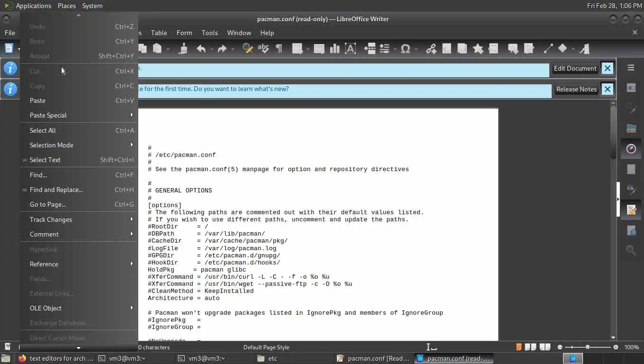Expand the OLE Object submenu
This screenshot has width=644, height=364.
pyautogui.click(x=80, y=308)
